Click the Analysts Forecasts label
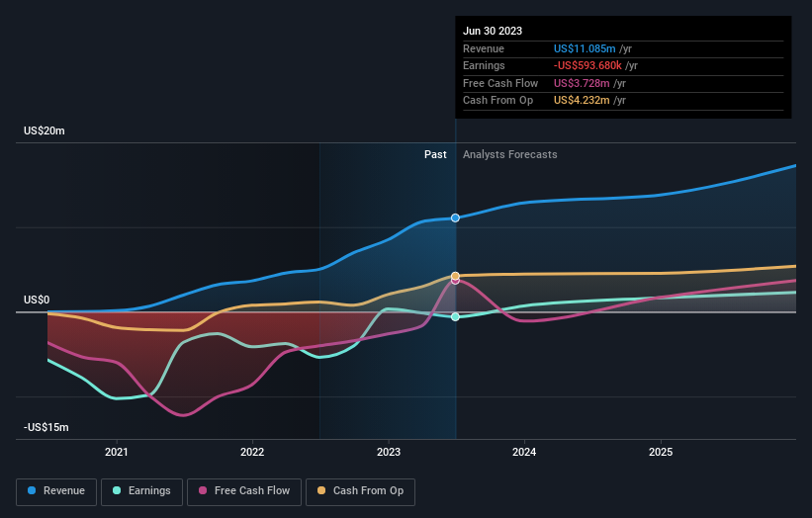 click(510, 155)
